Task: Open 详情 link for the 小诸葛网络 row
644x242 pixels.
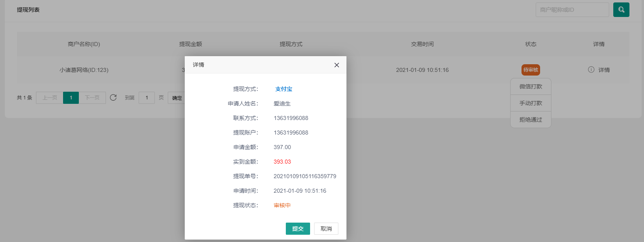Action: pos(604,70)
